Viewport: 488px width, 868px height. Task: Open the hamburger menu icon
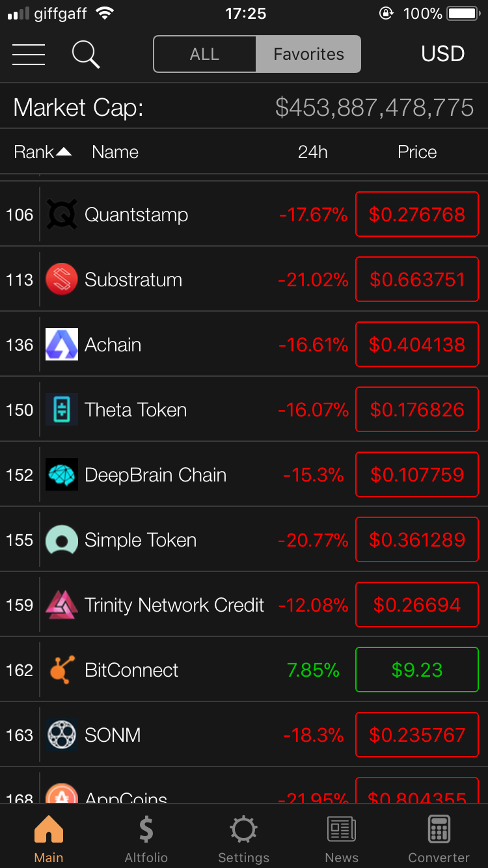[x=29, y=54]
